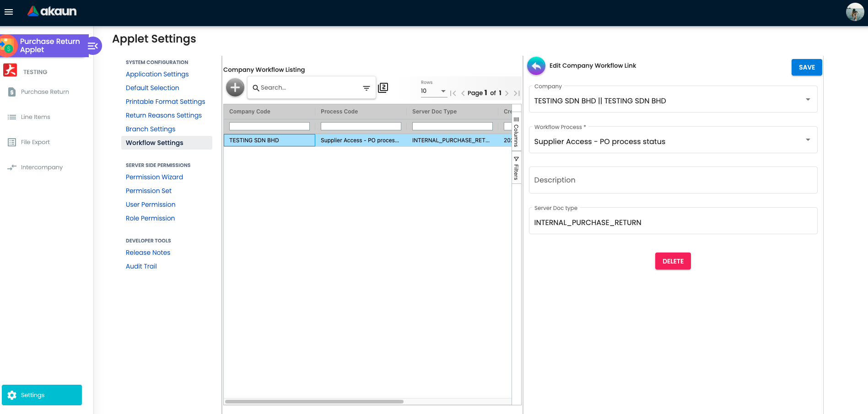Image resolution: width=868 pixels, height=414 pixels.
Task: Open Role Permission link
Action: tap(150, 218)
